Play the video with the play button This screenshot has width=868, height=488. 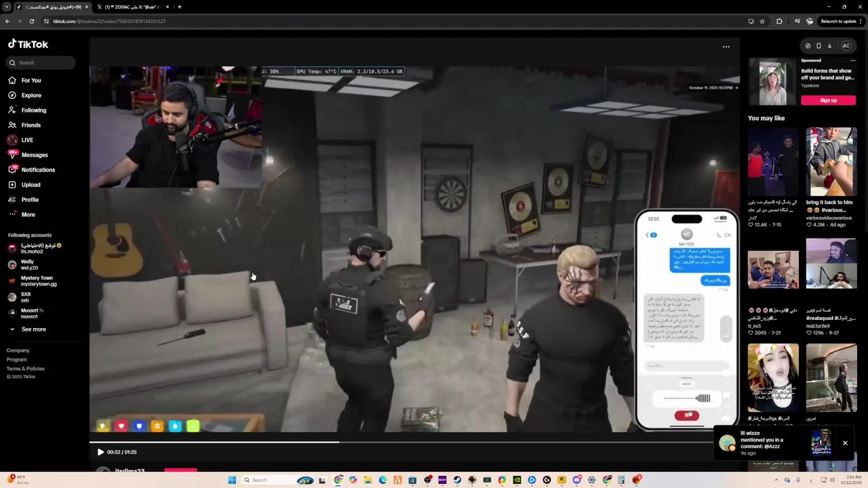[x=100, y=452]
